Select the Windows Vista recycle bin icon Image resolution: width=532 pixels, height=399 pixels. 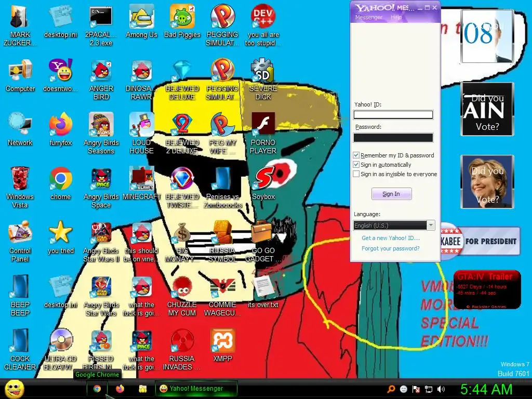click(20, 187)
